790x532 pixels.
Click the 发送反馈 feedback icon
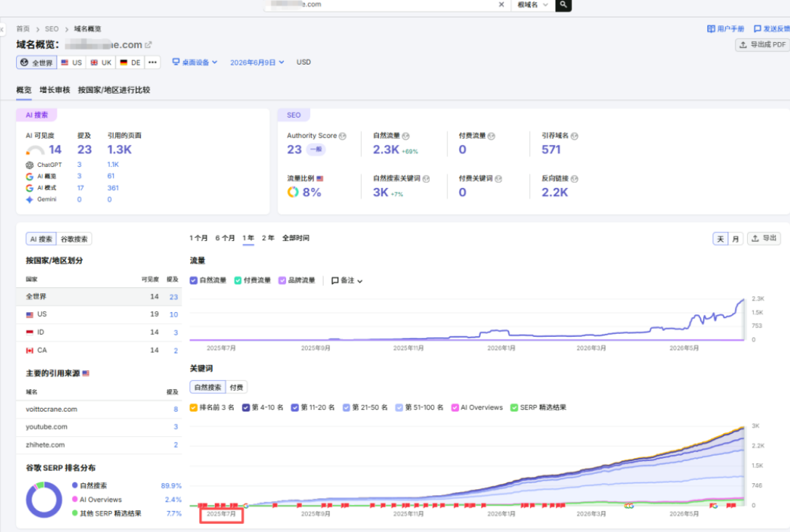pyautogui.click(x=757, y=29)
